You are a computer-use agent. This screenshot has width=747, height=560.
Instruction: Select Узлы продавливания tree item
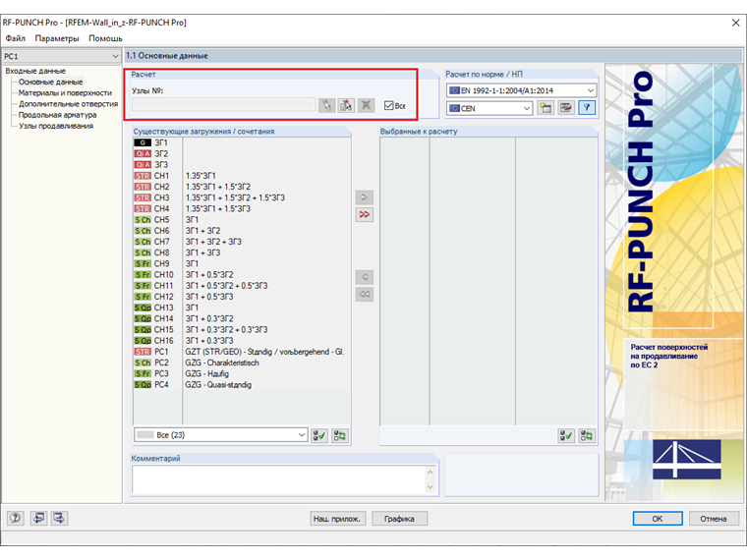pos(56,126)
